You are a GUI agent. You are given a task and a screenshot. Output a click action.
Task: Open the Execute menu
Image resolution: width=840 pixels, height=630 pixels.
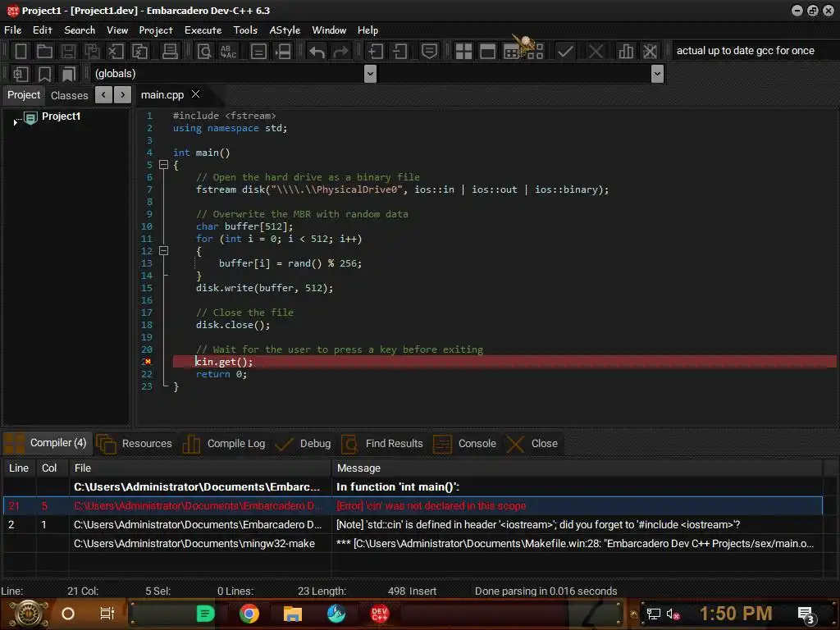coord(203,30)
